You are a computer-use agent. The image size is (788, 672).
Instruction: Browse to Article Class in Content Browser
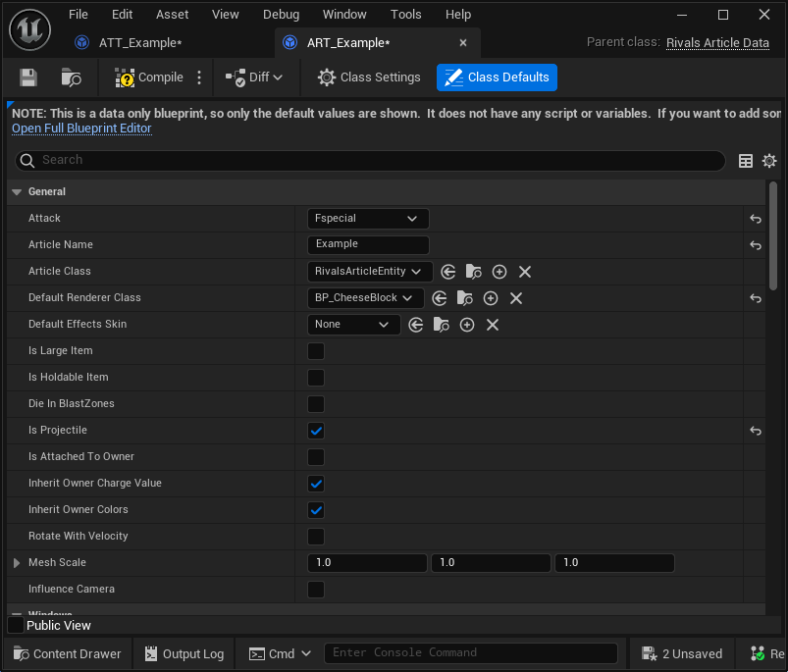[x=473, y=272]
